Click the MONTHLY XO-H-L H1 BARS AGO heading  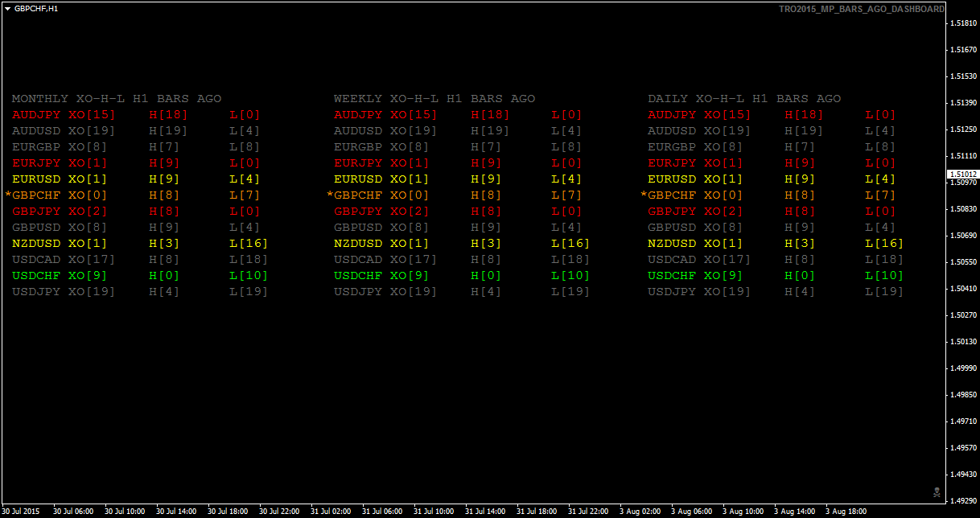117,99
